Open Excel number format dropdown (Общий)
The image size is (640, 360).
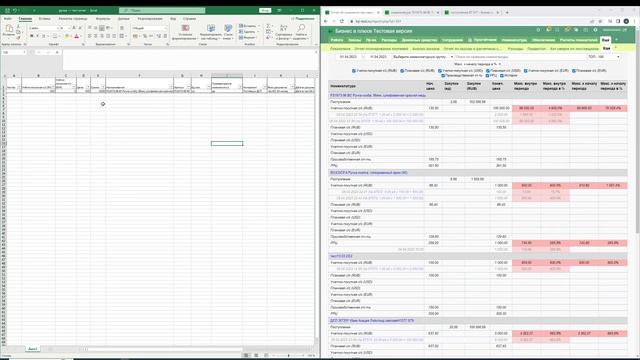[166, 28]
